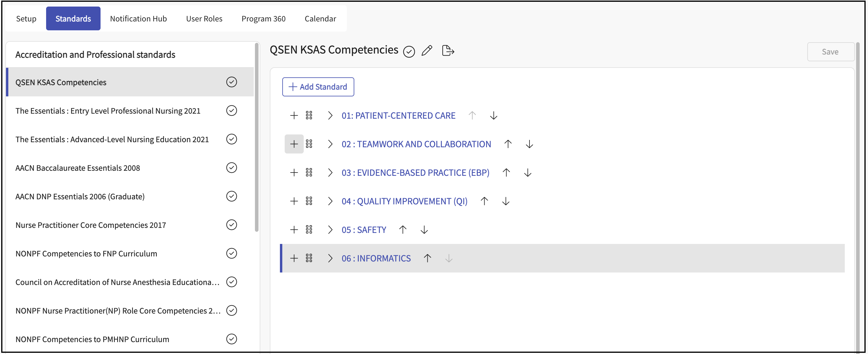
Task: Open the Program 360 tab
Action: [263, 18]
